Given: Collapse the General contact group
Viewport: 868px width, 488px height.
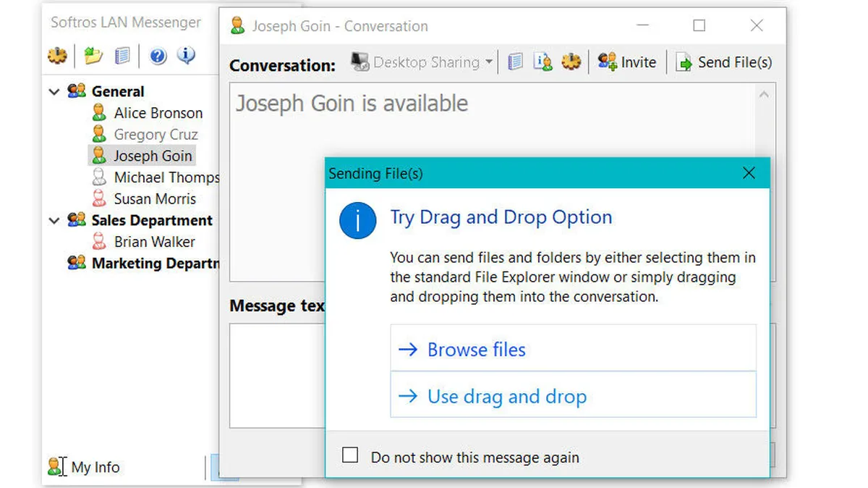Looking at the screenshot, I should pyautogui.click(x=54, y=91).
